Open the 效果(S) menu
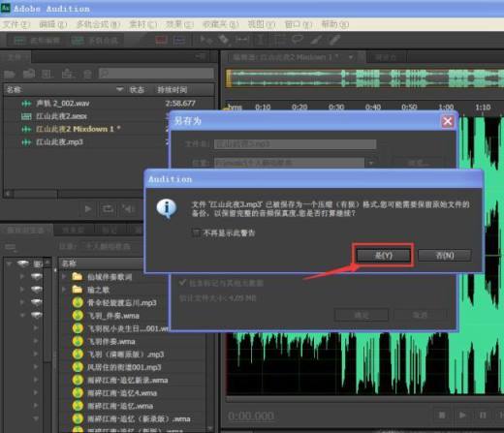 [180, 24]
